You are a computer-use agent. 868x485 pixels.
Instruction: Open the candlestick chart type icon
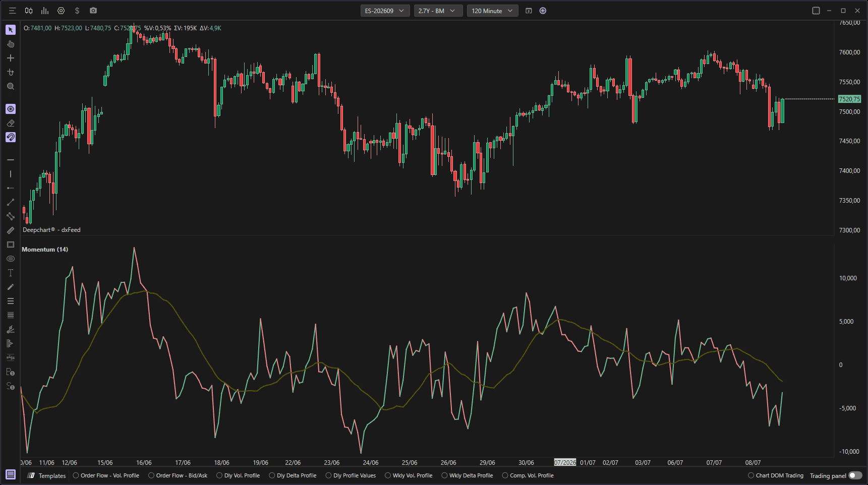coord(29,11)
